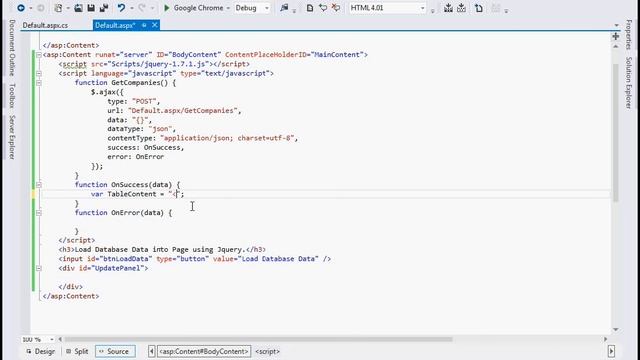The width and height of the screenshot is (640, 360).
Task: Click the "success: OnSuccess," code line
Action: click(146, 148)
